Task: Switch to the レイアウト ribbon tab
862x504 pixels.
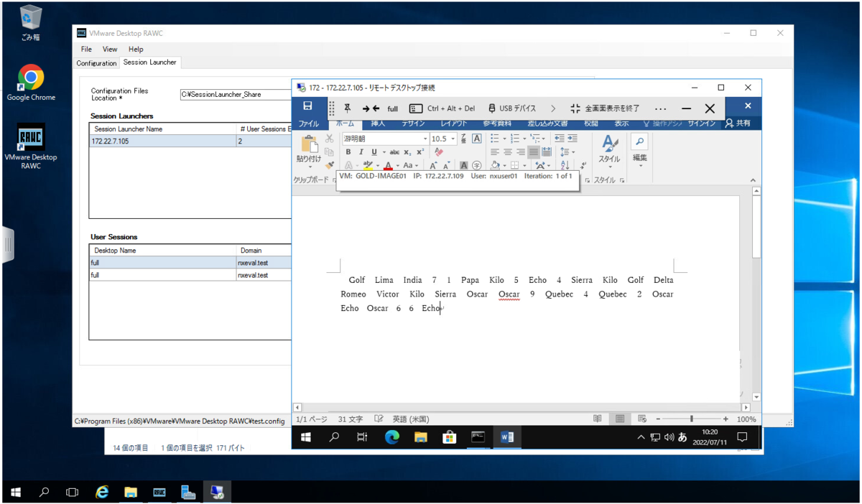Action: (453, 123)
